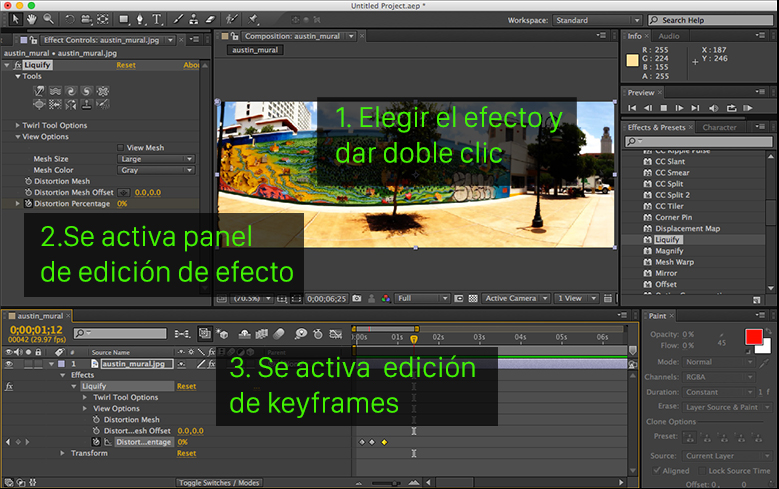Select the Eraser tool
779x489 pixels.
[210, 19]
